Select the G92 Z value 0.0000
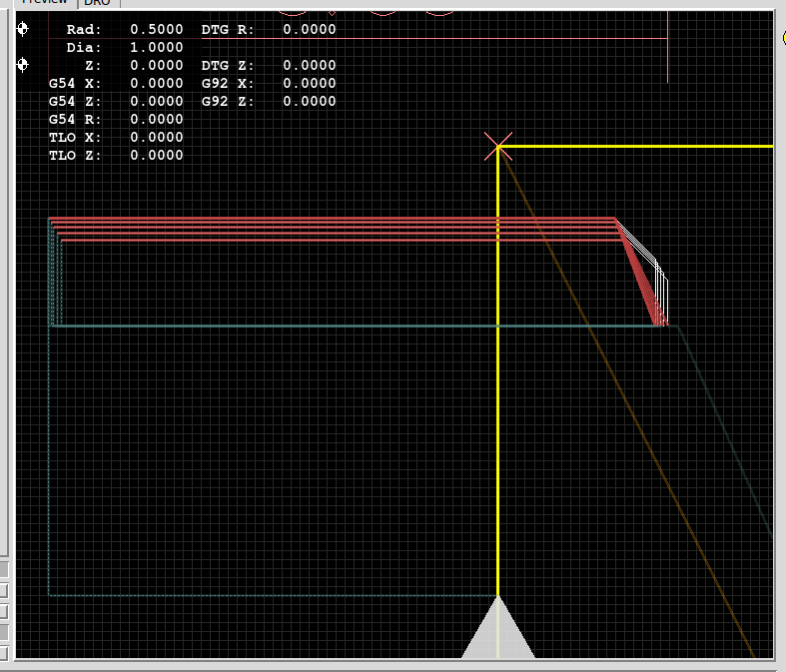 point(310,102)
